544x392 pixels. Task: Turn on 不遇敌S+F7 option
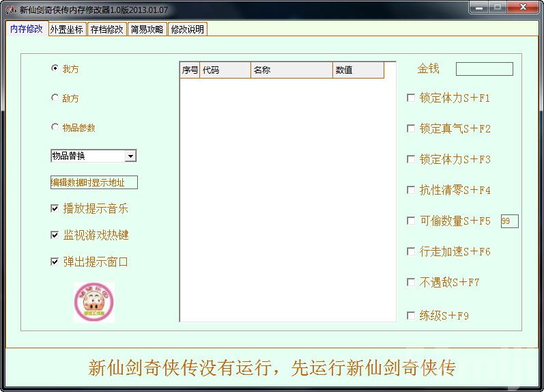tap(411, 282)
